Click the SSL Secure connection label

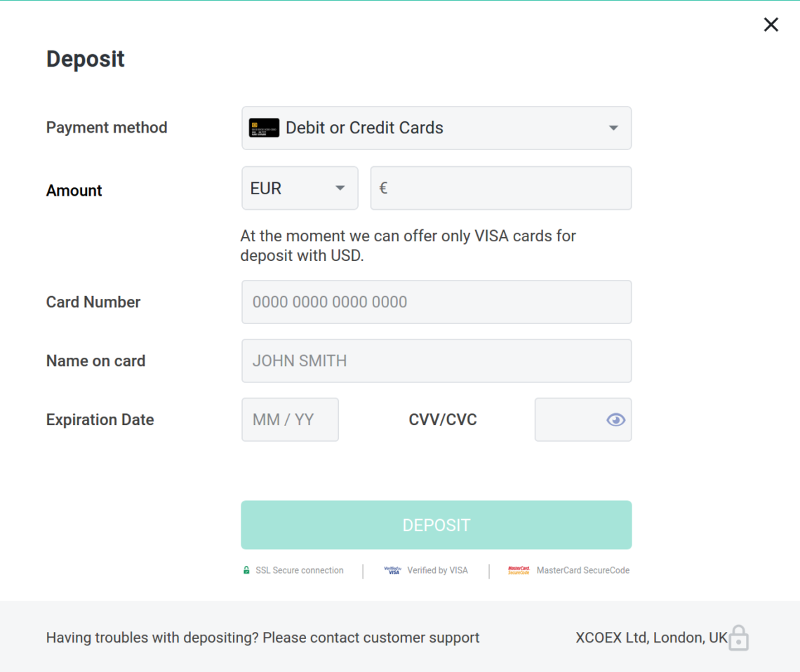coord(300,570)
